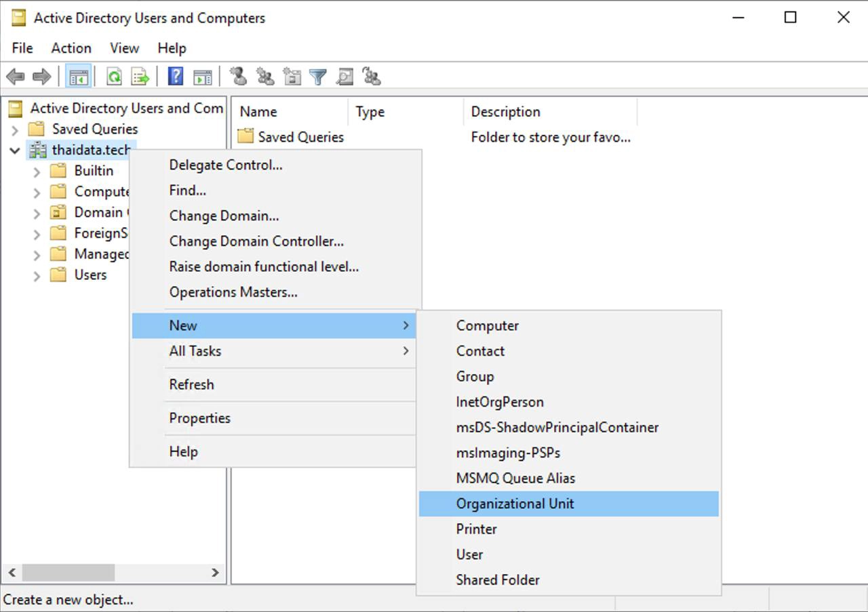This screenshot has width=868, height=612.
Task: Create new Computer from submenu
Action: click(568, 325)
